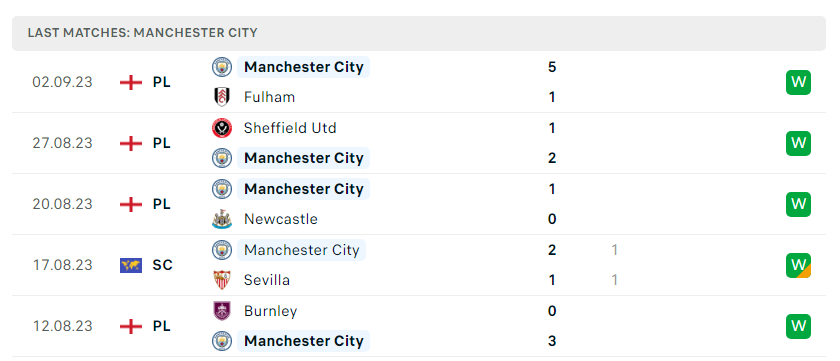
Task: Click Manchester City crest in Fulham match
Action: click(x=221, y=67)
